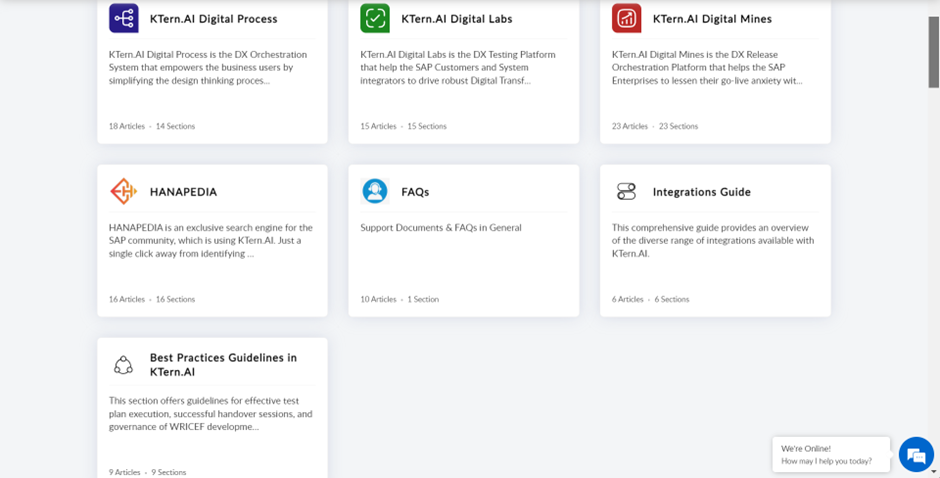Click the vertical scrollbar thumb
Viewport: 940px width, 478px height.
pos(934,52)
